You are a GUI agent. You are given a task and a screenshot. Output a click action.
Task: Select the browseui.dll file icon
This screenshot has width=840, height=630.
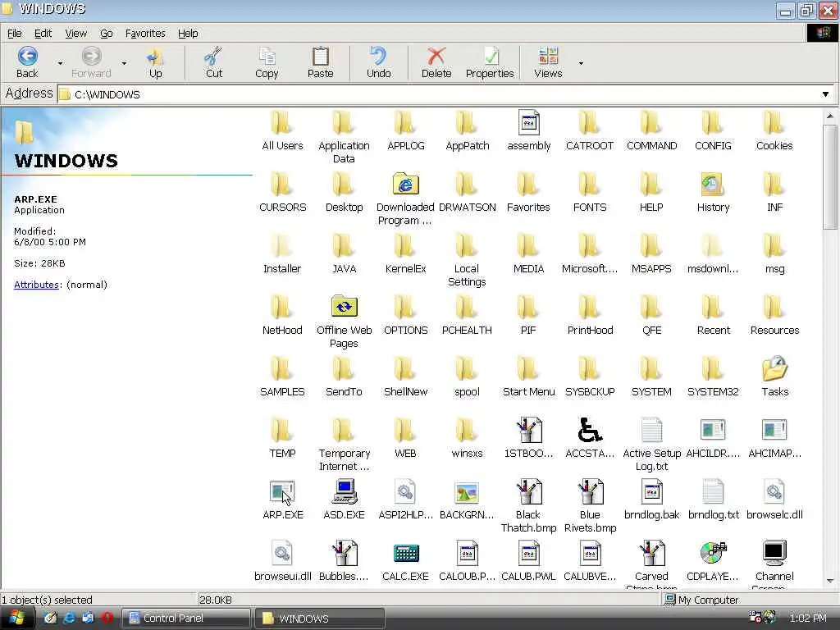pyautogui.click(x=282, y=554)
